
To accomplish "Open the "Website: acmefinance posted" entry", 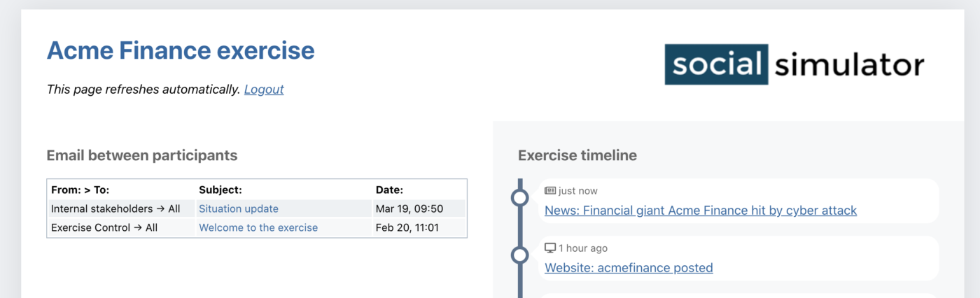I will pyautogui.click(x=629, y=268).
